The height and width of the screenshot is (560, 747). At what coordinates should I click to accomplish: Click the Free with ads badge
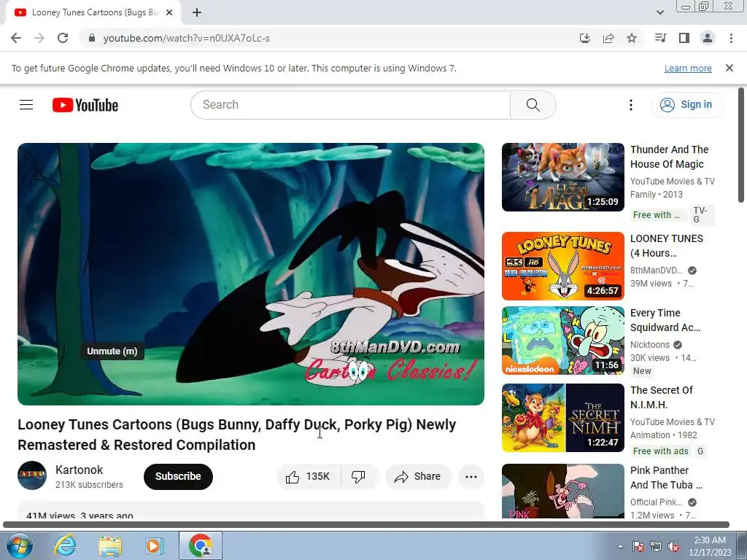[660, 451]
